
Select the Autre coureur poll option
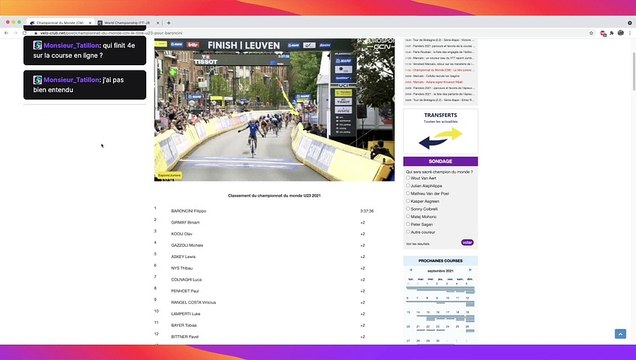pos(408,232)
